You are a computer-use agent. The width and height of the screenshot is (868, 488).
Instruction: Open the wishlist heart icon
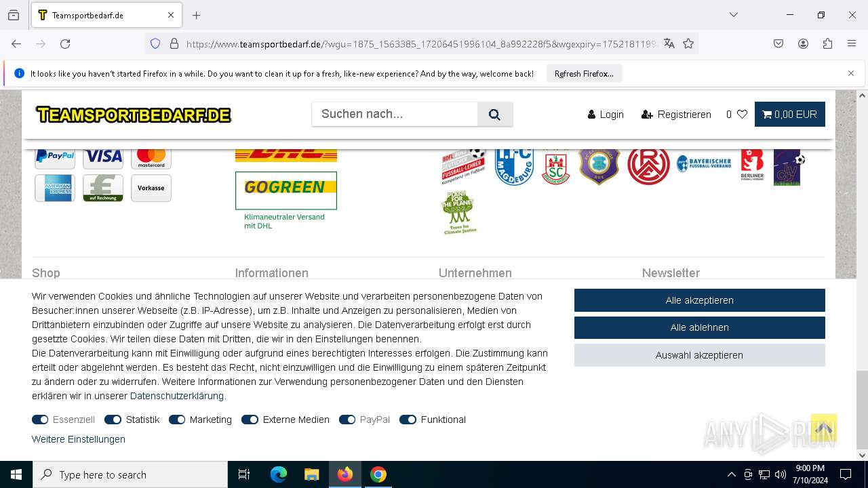(742, 115)
